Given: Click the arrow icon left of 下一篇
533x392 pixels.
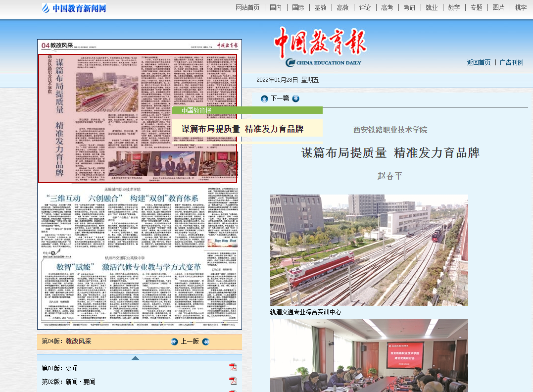Looking at the screenshot, I should (264, 98).
